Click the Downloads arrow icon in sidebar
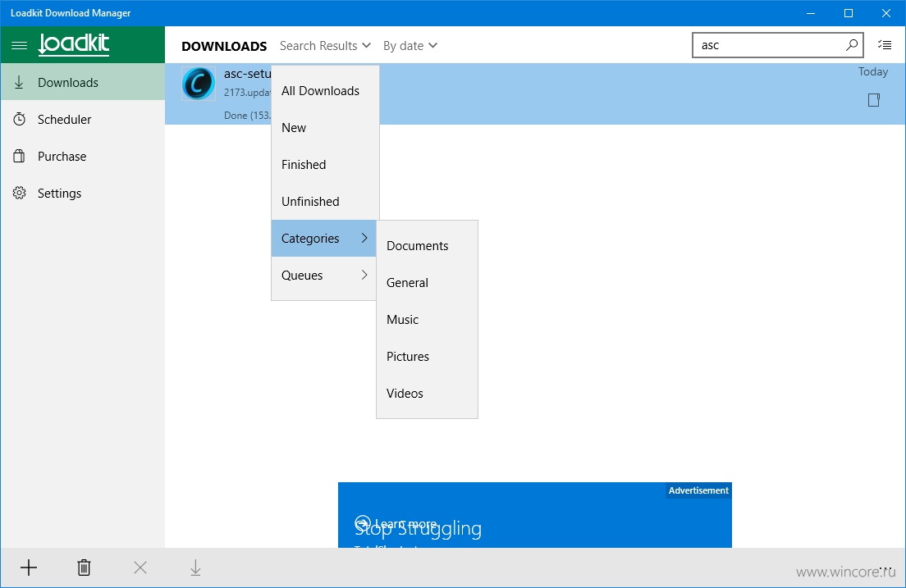Image resolution: width=906 pixels, height=588 pixels. 19,82
